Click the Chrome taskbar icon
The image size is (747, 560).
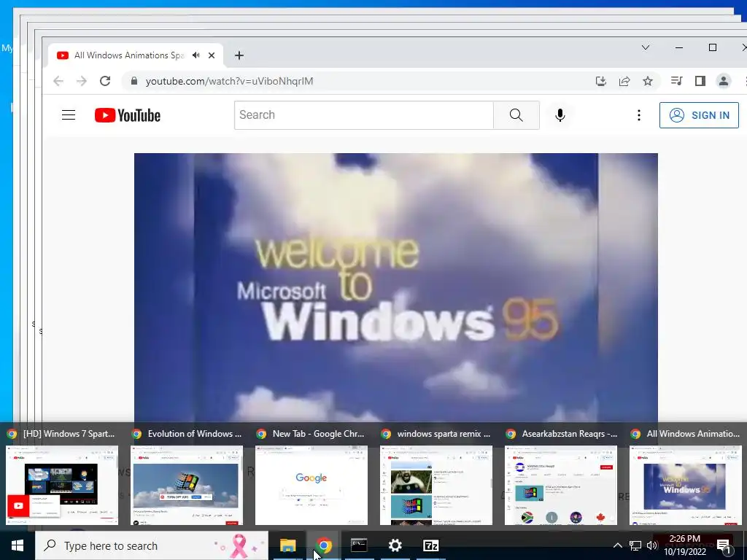pyautogui.click(x=323, y=545)
